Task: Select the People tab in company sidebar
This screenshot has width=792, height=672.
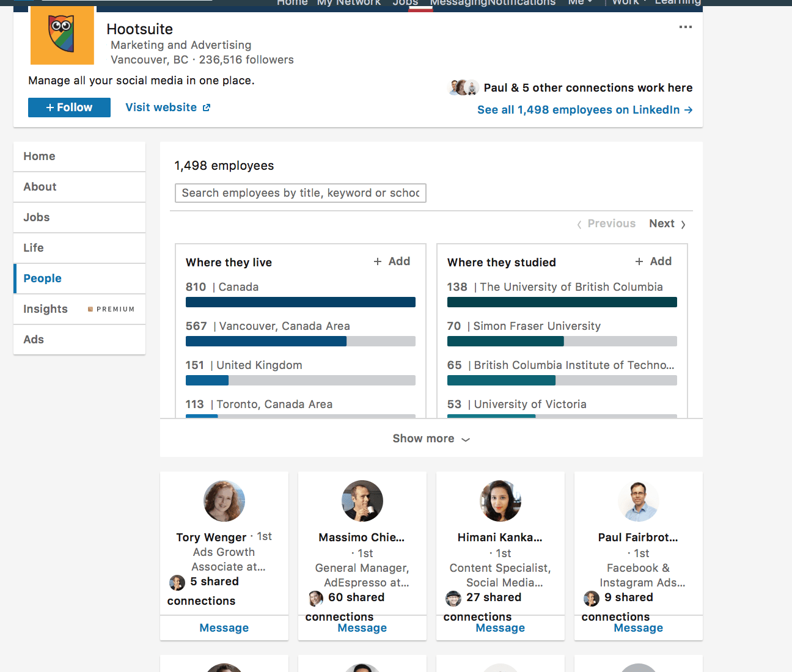Action: [79, 279]
